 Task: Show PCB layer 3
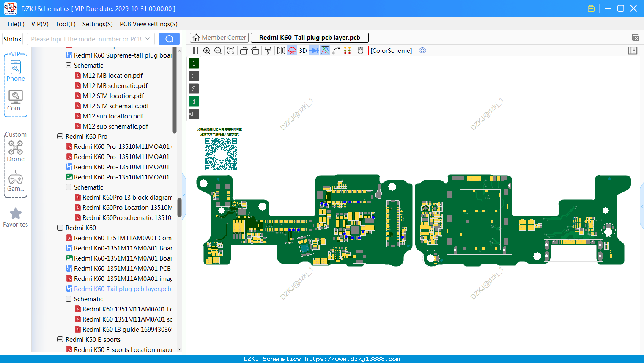click(194, 89)
